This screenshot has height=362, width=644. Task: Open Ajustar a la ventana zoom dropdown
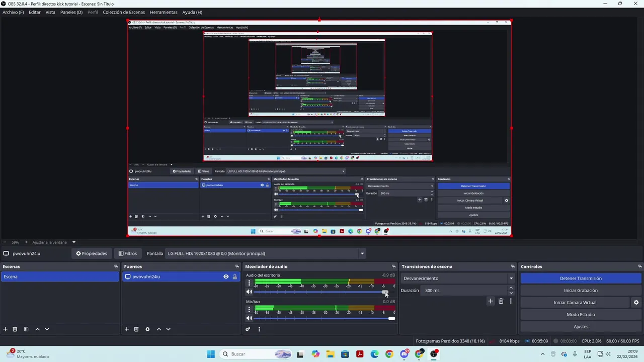(x=73, y=242)
